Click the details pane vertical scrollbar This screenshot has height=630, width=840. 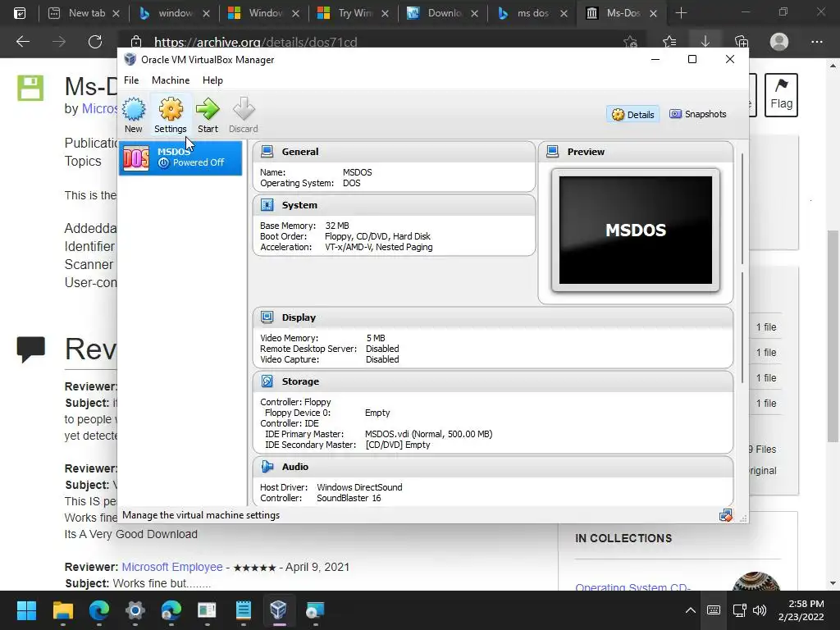coord(742,268)
